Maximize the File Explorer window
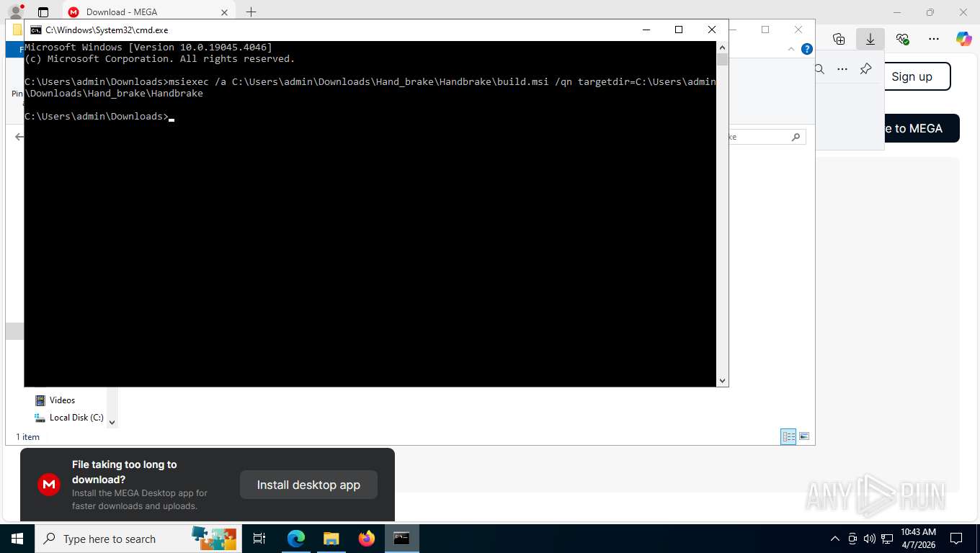 tap(765, 30)
